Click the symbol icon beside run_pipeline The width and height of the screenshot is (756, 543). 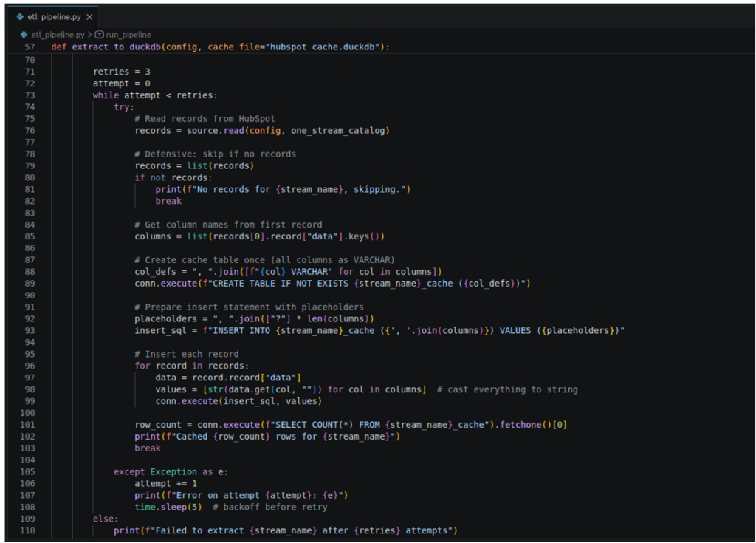pyautogui.click(x=100, y=35)
